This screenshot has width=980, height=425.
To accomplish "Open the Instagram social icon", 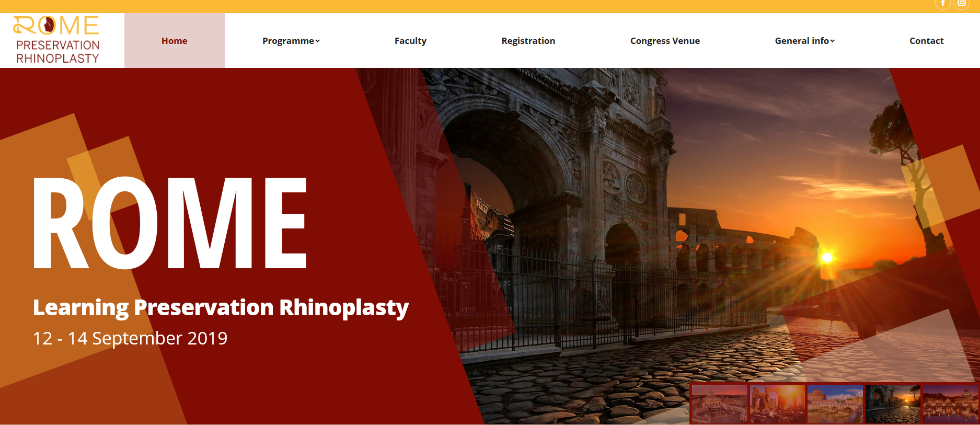I will [x=962, y=4].
